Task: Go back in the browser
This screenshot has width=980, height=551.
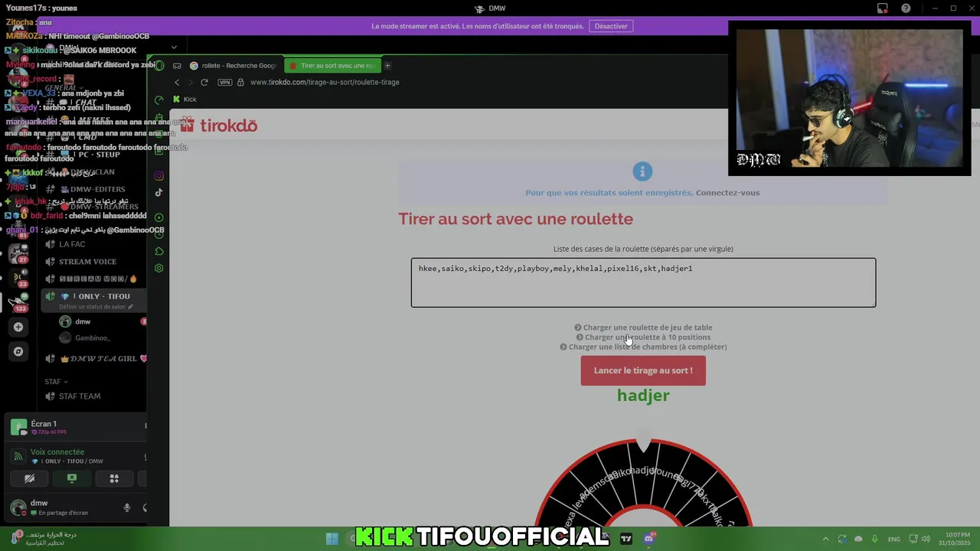Action: point(177,82)
